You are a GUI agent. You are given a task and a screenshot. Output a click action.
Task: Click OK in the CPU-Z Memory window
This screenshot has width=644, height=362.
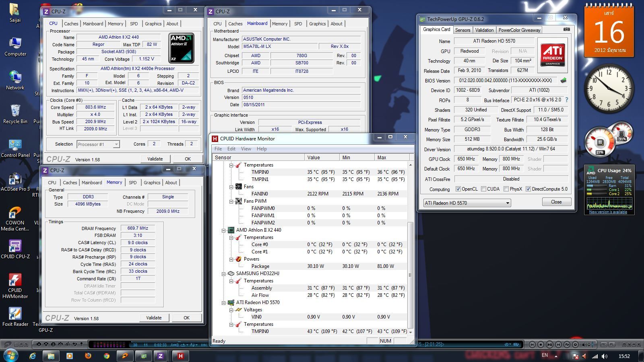pyautogui.click(x=186, y=318)
